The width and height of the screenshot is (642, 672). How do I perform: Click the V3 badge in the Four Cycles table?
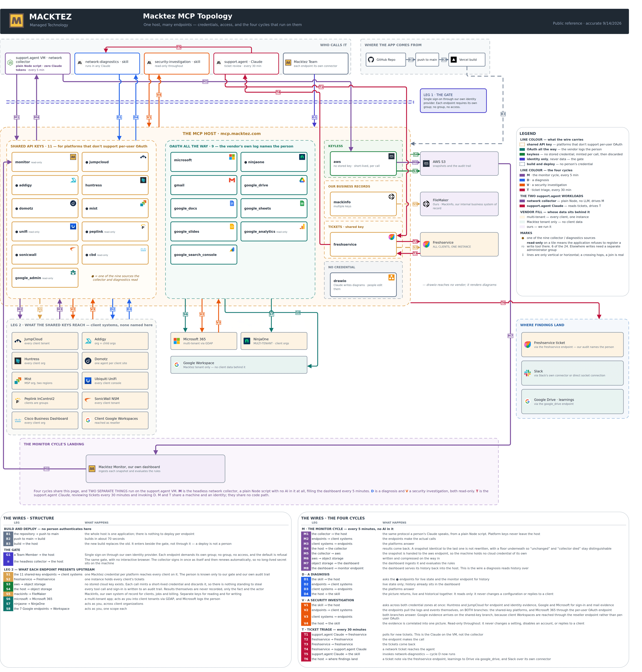(x=306, y=617)
